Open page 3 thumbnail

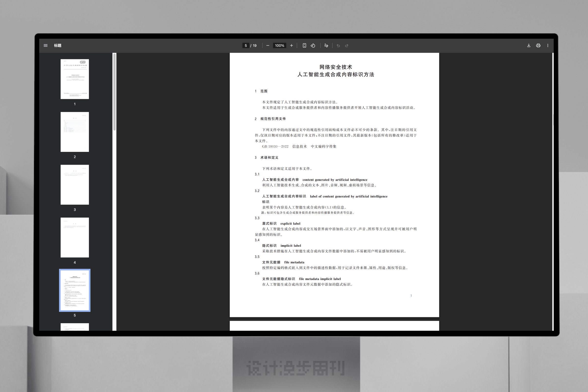point(75,184)
